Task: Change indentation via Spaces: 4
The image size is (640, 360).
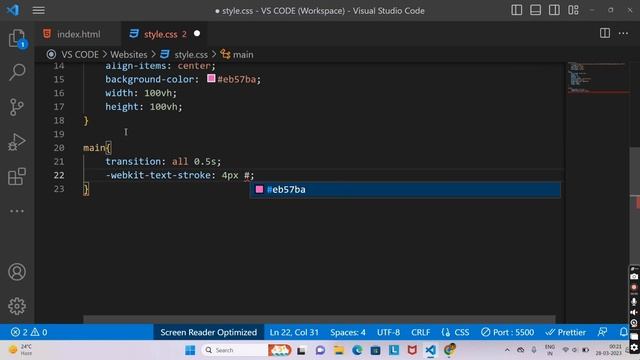Action: click(x=348, y=332)
